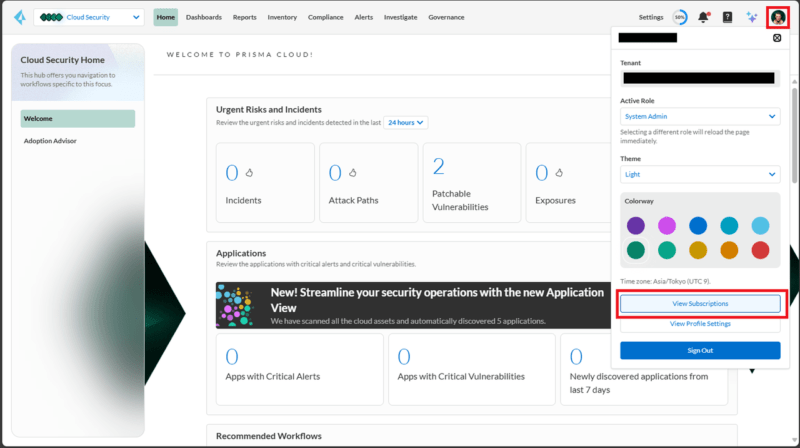
Task: Expand the Cloud Security app switcher dropdown
Action: point(90,17)
